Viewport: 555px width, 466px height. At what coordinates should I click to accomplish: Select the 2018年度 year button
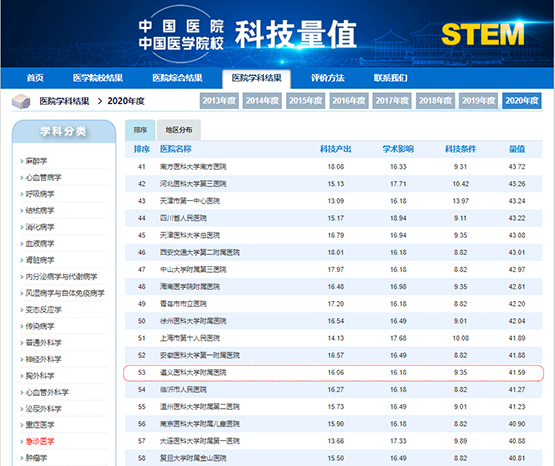[435, 101]
